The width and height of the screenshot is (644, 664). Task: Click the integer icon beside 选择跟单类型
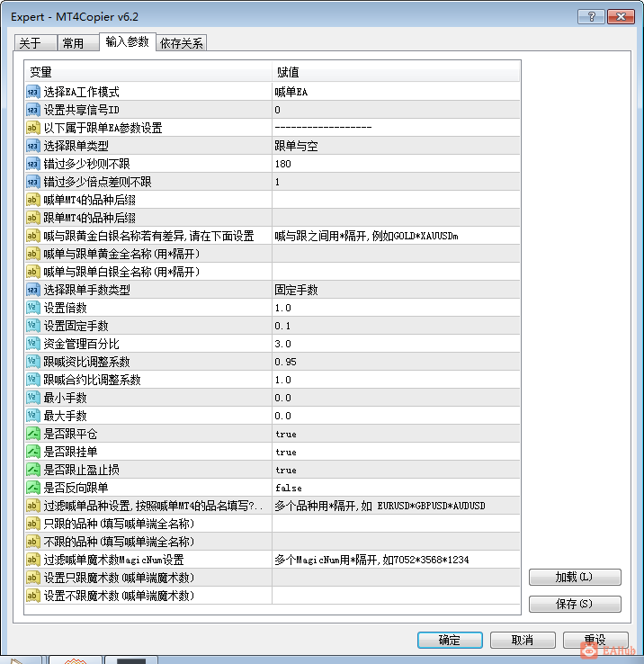tap(33, 146)
